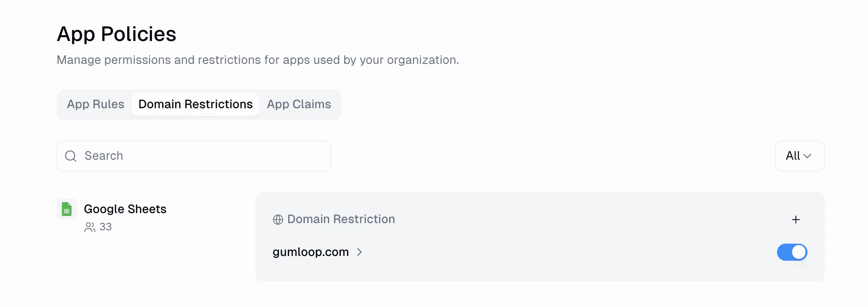Image resolution: width=868 pixels, height=307 pixels.
Task: Click the chevron icon after gumloop.com
Action: pos(360,252)
